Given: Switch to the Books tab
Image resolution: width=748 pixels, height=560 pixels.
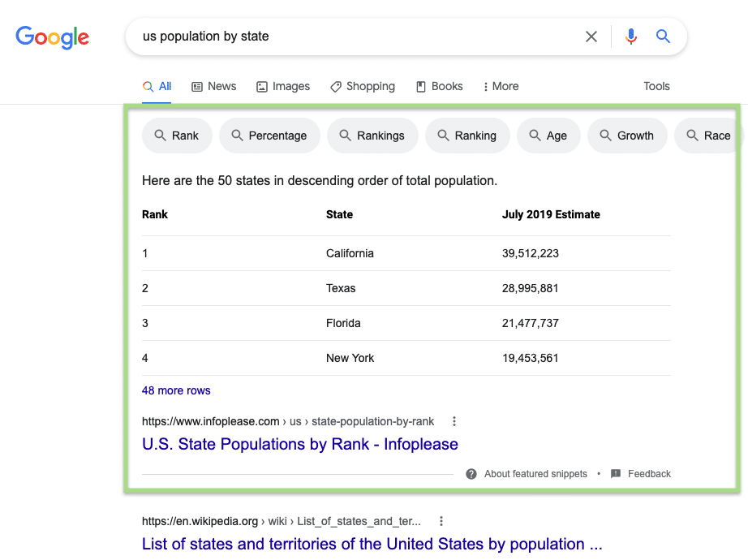Looking at the screenshot, I should (x=440, y=86).
